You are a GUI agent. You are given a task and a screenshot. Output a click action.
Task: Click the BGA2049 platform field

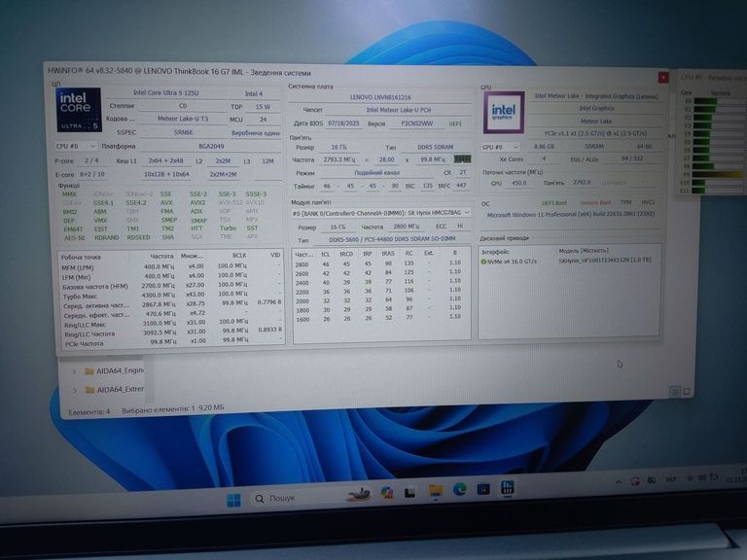(x=210, y=146)
